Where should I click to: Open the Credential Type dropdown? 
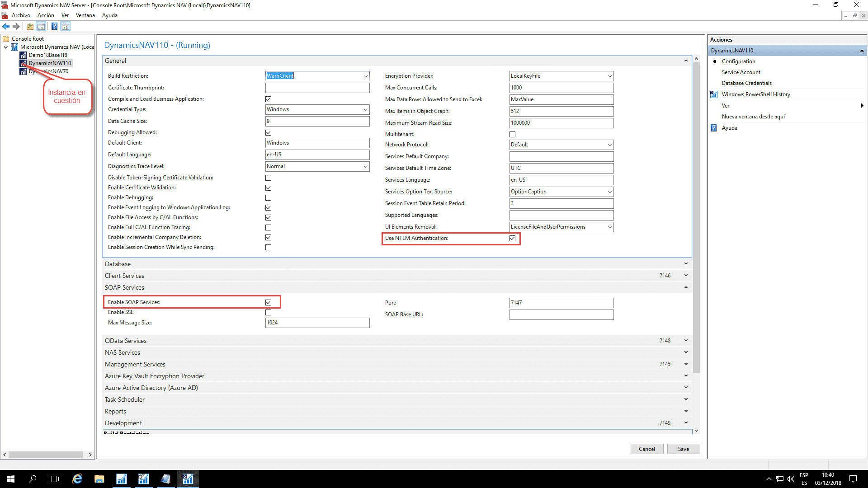[x=366, y=109]
